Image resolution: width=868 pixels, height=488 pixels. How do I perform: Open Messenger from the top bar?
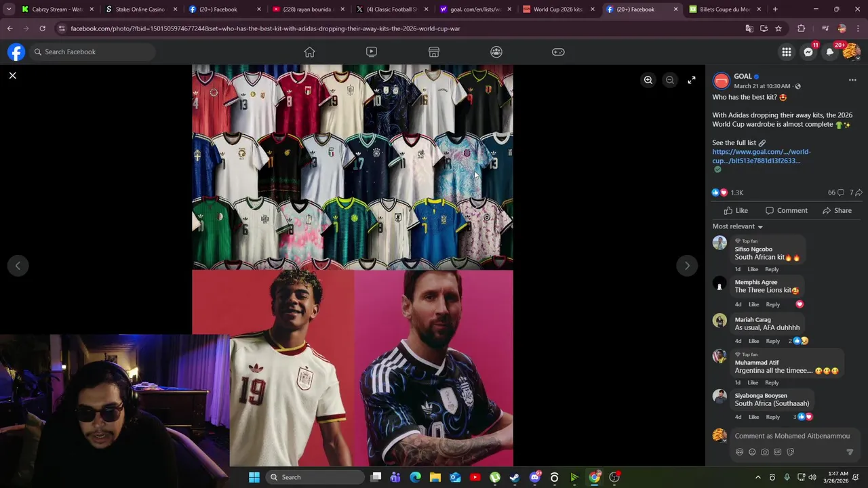(808, 52)
